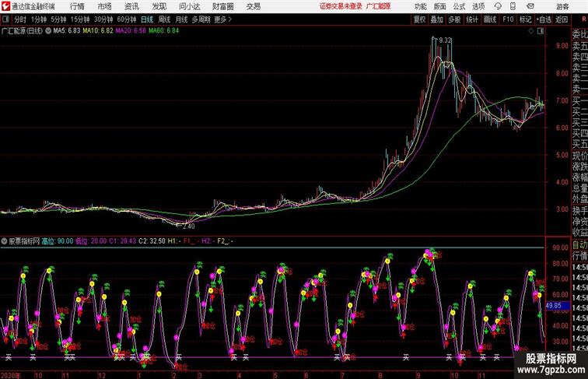Screen dimensions: 588x379
Task: Open the 问小达 menu
Action: tap(189, 6)
